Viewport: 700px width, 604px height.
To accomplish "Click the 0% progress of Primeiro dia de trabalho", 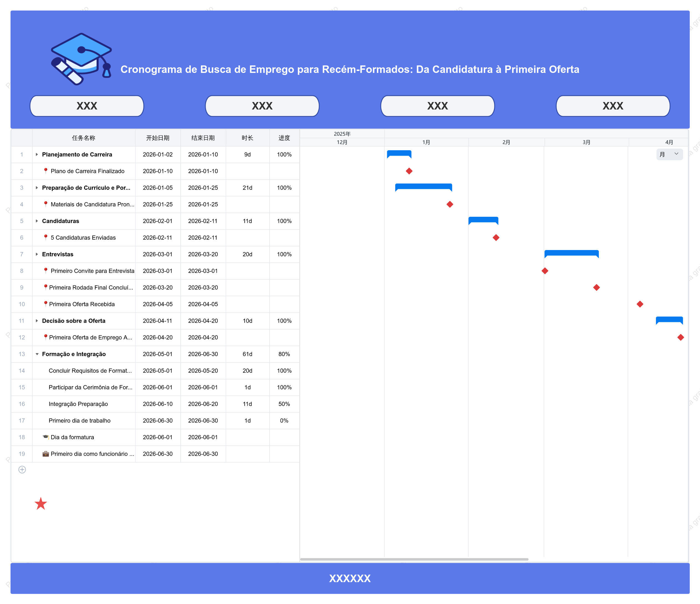I will (x=284, y=420).
